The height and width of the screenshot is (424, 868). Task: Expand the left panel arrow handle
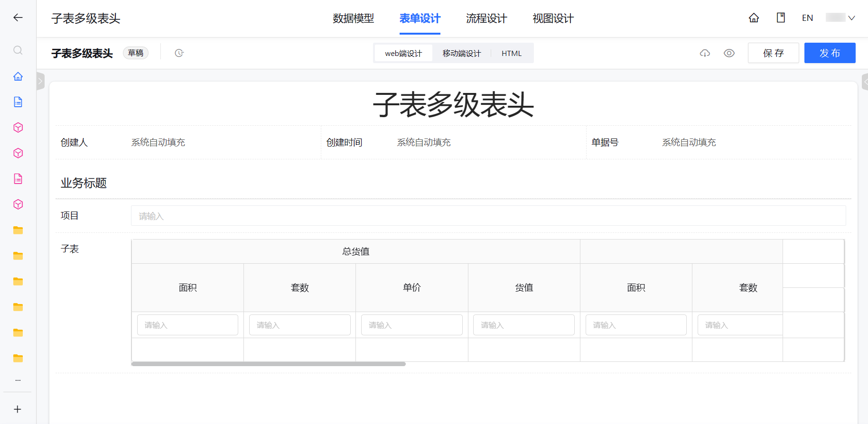point(40,82)
